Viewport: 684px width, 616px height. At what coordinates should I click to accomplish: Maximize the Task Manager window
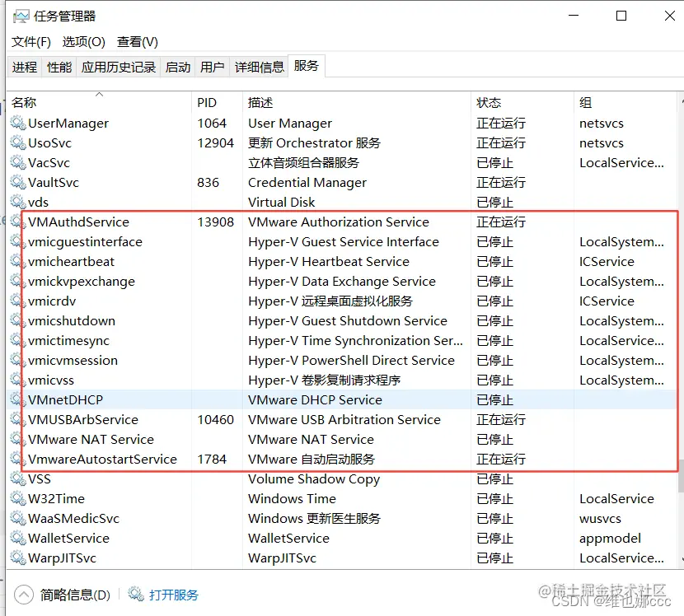(x=621, y=16)
